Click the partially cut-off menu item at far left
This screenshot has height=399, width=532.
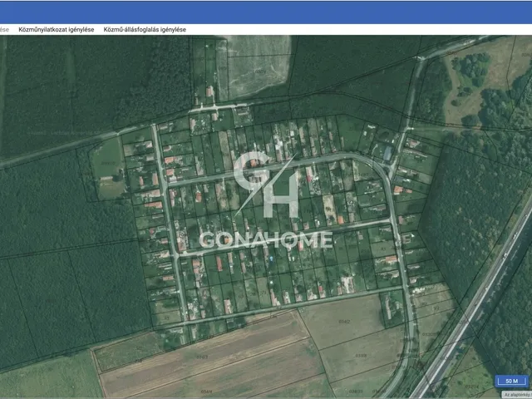tap(5, 29)
